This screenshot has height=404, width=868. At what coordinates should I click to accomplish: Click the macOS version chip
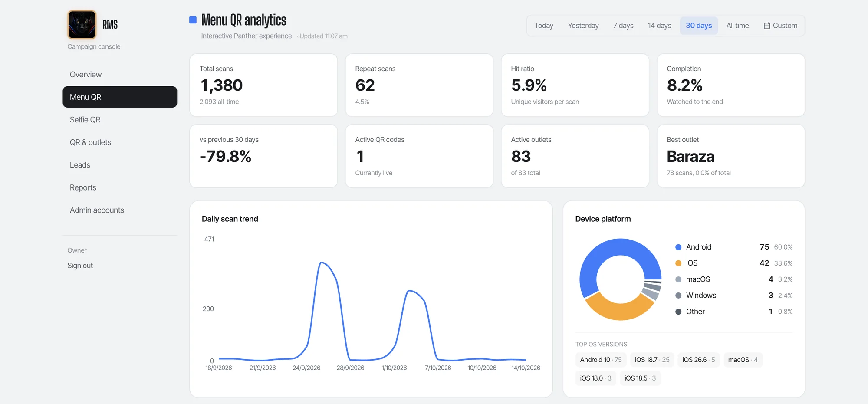click(x=743, y=360)
